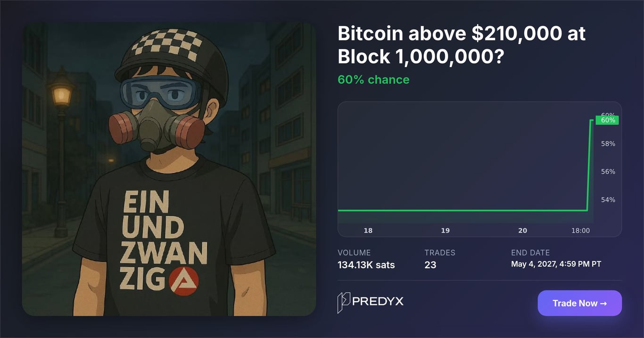Select the 19 date marker on chart axis
The image size is (644, 338).
pos(445,231)
